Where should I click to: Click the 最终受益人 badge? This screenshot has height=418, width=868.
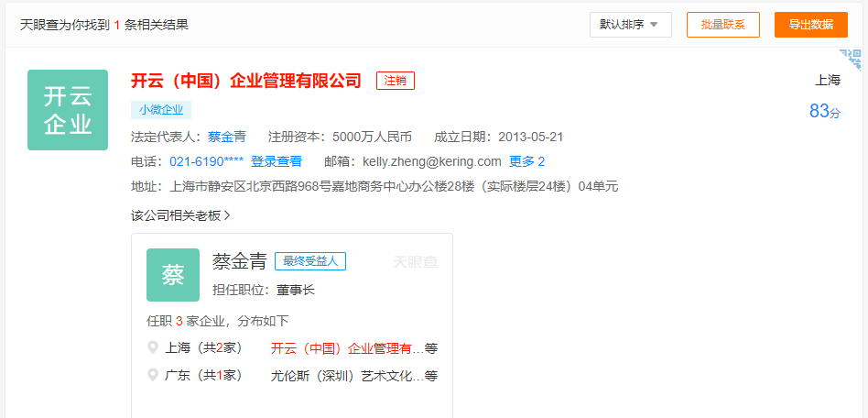(309, 261)
